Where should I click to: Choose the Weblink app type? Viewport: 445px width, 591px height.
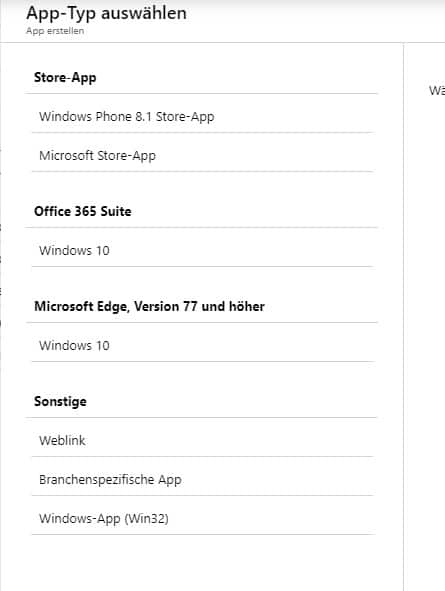point(203,440)
